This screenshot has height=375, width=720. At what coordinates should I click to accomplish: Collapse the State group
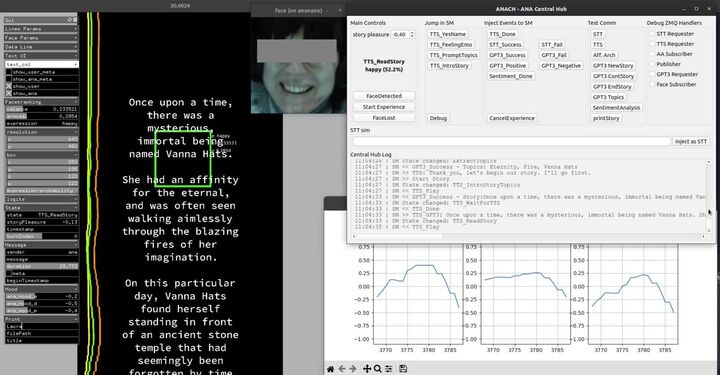(x=41, y=207)
